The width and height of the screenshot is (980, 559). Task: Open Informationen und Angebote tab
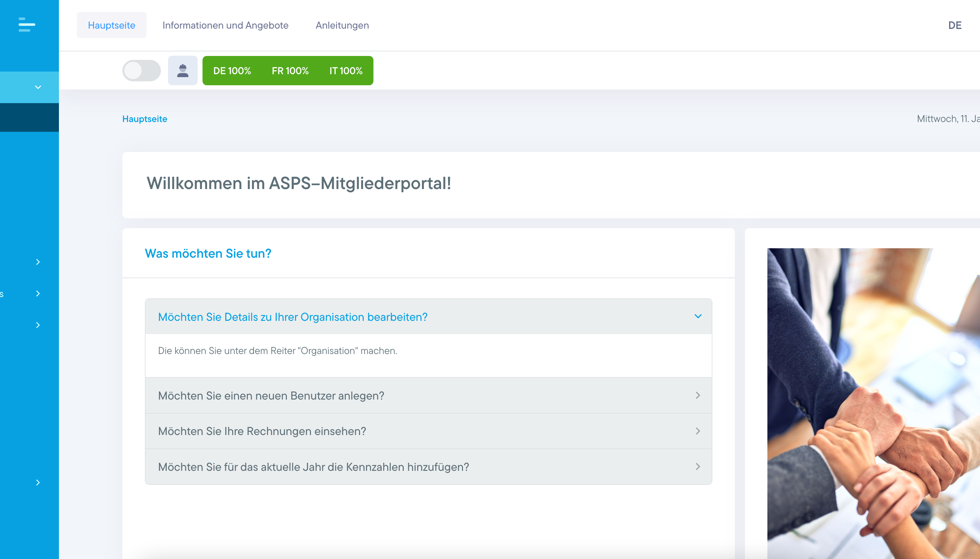225,25
